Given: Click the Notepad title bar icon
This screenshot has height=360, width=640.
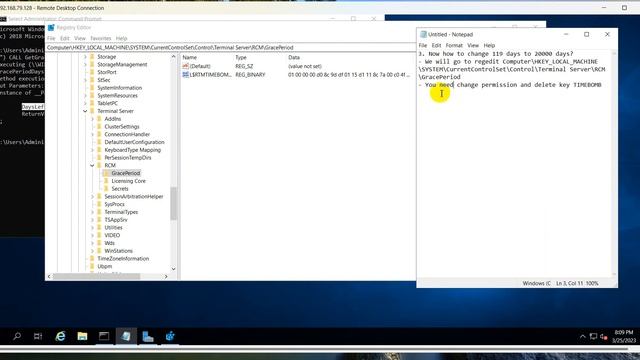Looking at the screenshot, I should tap(423, 34).
